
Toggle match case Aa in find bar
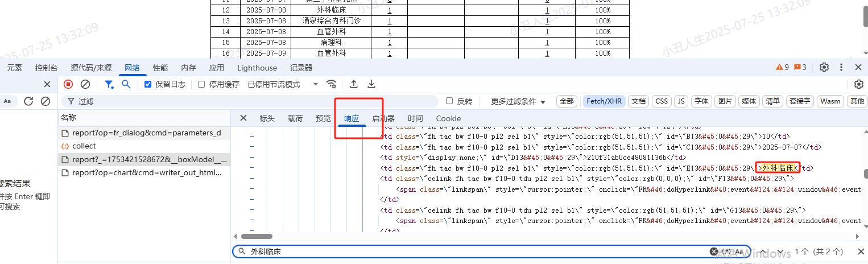739,251
